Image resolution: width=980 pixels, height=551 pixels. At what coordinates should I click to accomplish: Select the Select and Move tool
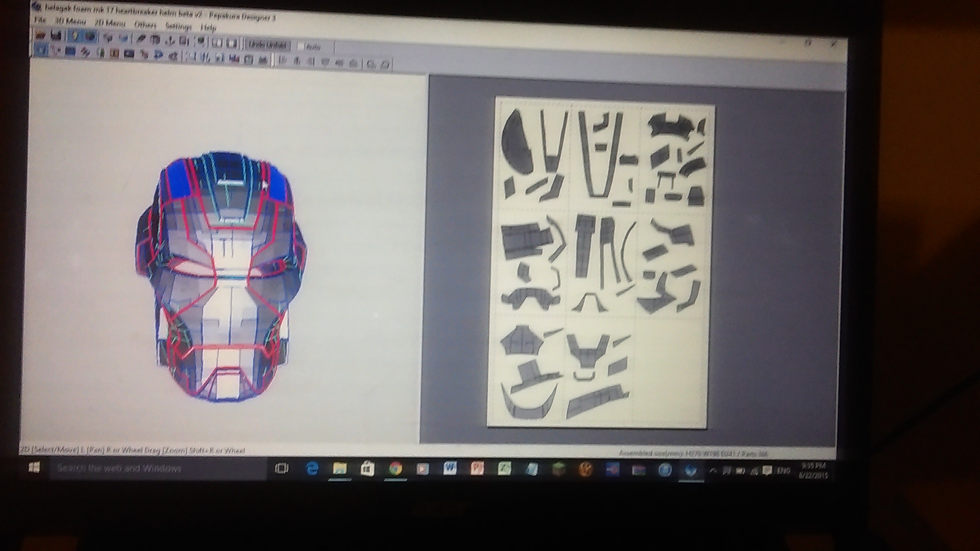(41, 50)
